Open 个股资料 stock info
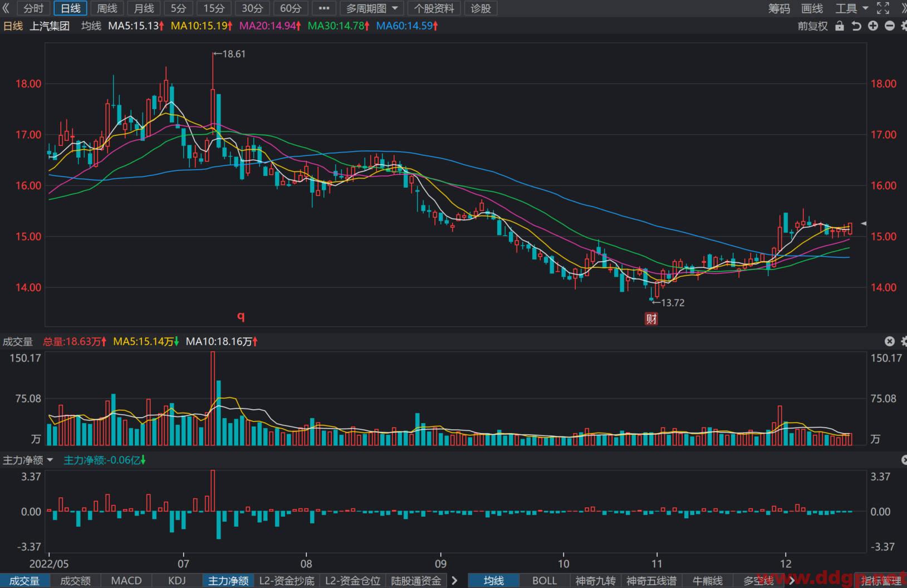907x588 pixels. (x=434, y=8)
